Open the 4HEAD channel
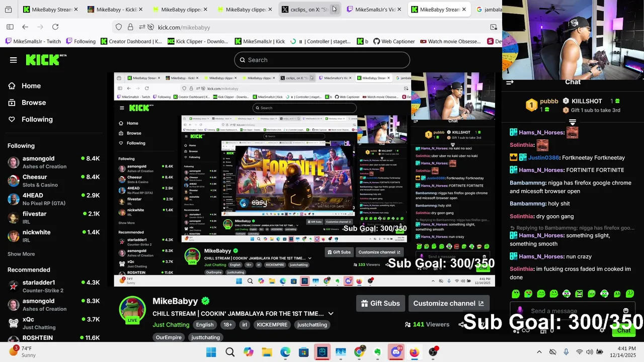 pyautogui.click(x=54, y=199)
